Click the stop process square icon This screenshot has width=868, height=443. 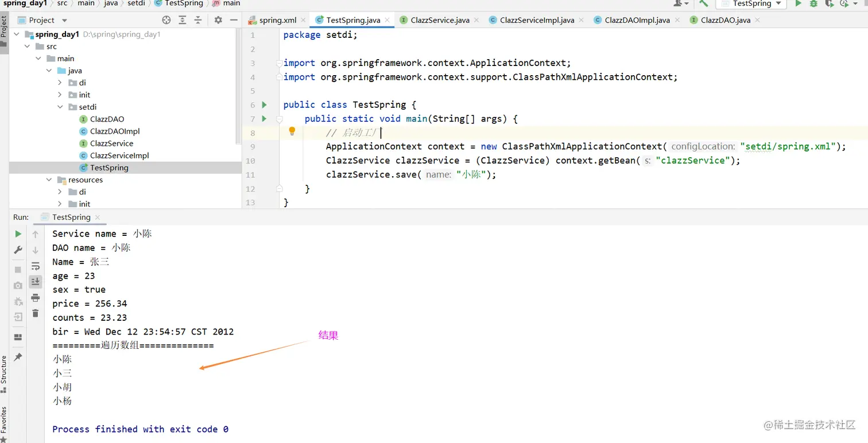coord(18,269)
